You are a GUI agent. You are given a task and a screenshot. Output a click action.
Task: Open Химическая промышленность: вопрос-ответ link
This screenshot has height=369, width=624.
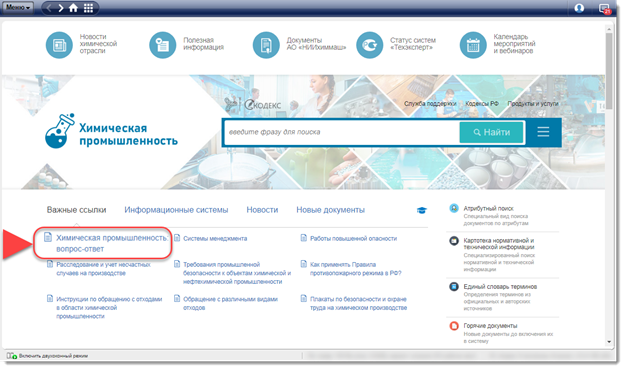111,243
